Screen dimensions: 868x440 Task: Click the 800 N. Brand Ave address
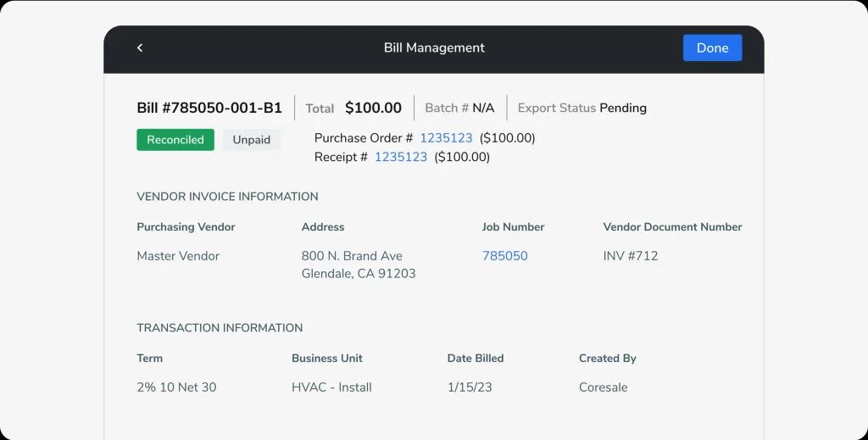352,256
